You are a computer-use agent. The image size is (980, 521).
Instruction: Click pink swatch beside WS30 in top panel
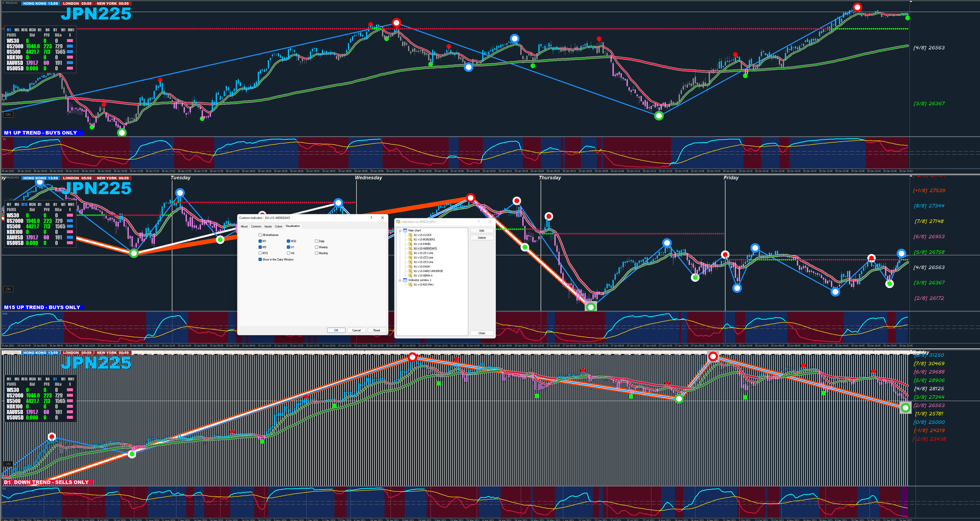[x=70, y=41]
